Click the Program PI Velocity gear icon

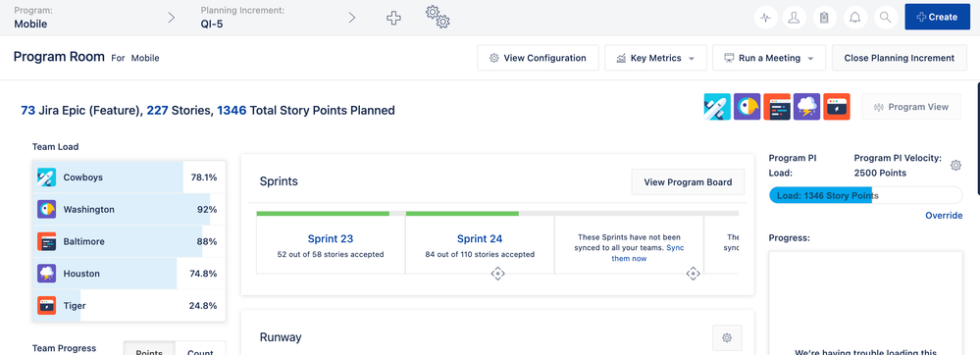[955, 165]
